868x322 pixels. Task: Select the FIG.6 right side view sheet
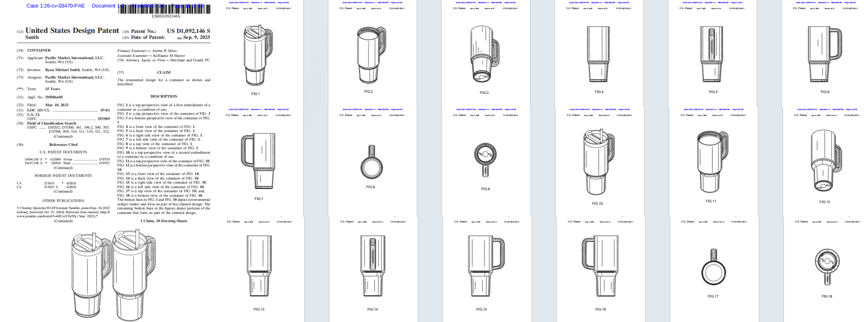coord(825,53)
